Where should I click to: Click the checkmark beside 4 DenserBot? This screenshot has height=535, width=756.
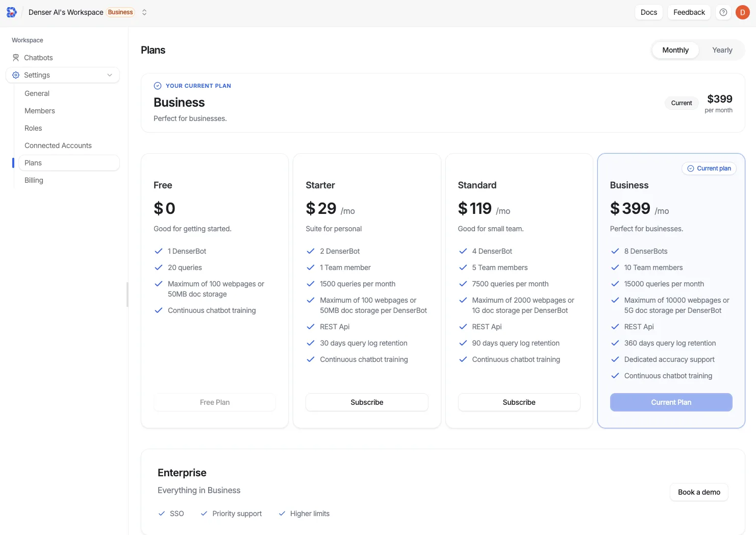[x=463, y=251]
